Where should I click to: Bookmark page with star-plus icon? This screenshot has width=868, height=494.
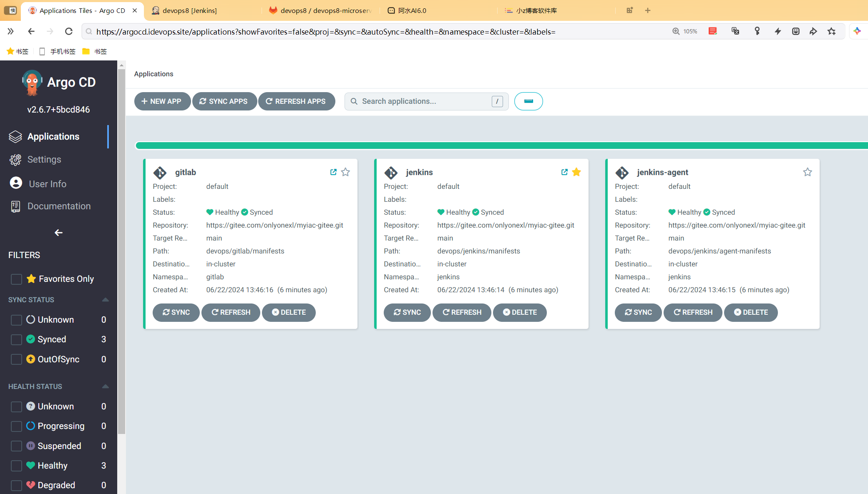pyautogui.click(x=832, y=31)
